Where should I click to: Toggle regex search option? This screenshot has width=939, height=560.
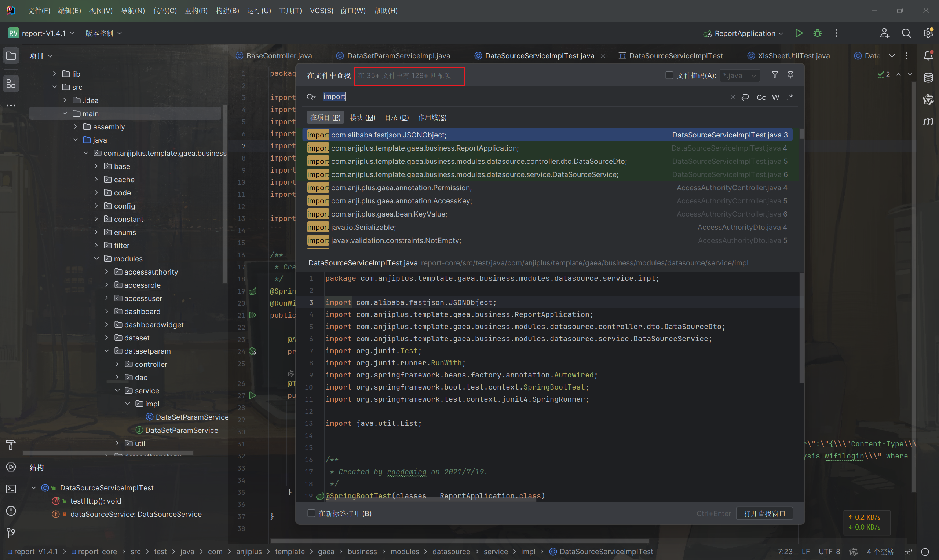(790, 97)
